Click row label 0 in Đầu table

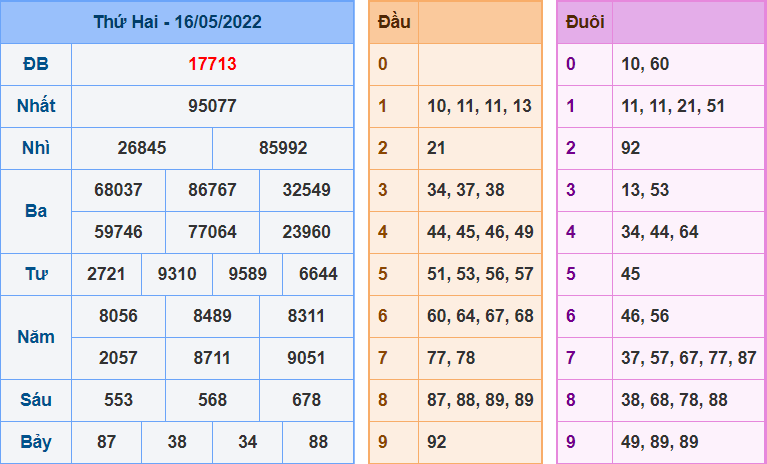[x=383, y=64]
